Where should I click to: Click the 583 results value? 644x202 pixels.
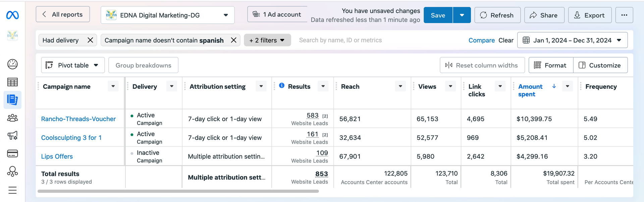(x=313, y=116)
